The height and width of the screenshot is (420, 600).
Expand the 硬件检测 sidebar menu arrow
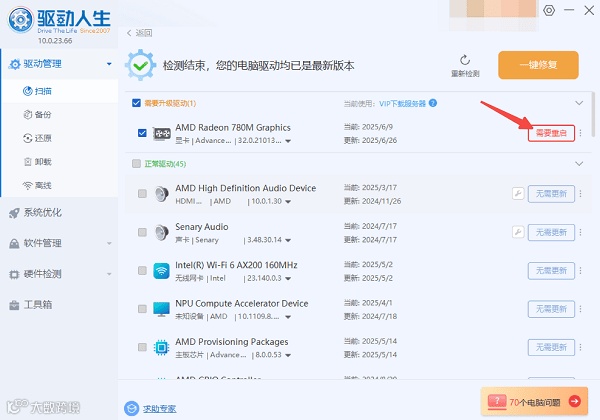point(109,274)
